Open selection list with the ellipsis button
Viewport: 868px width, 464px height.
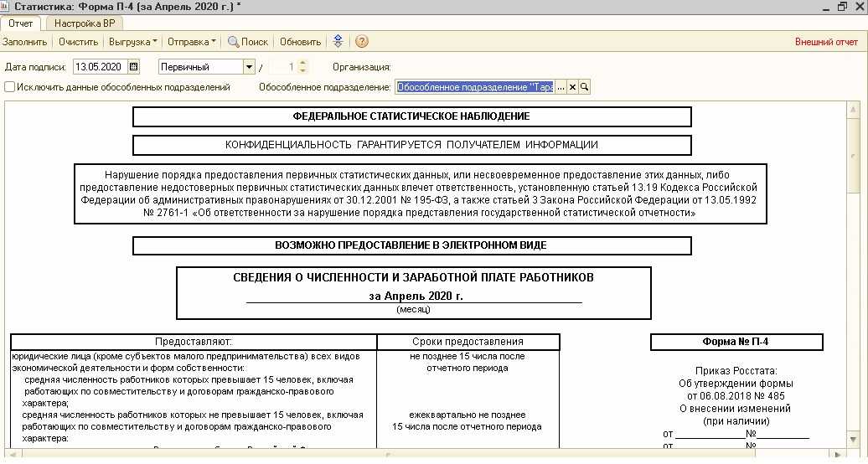coord(561,87)
